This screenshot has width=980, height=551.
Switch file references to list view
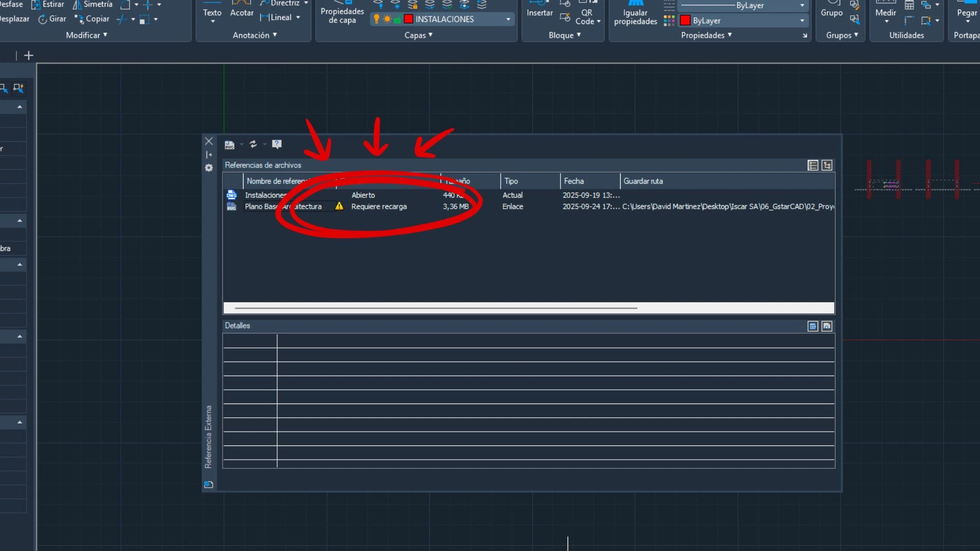pos(813,165)
